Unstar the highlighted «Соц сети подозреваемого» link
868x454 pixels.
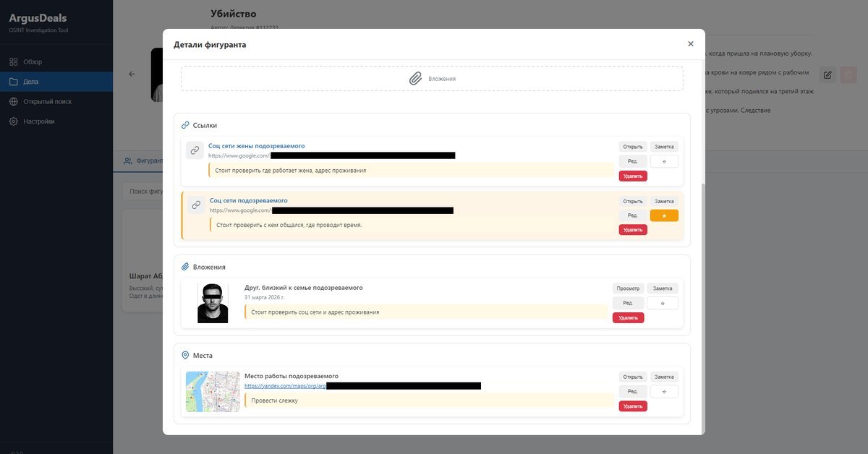click(664, 215)
